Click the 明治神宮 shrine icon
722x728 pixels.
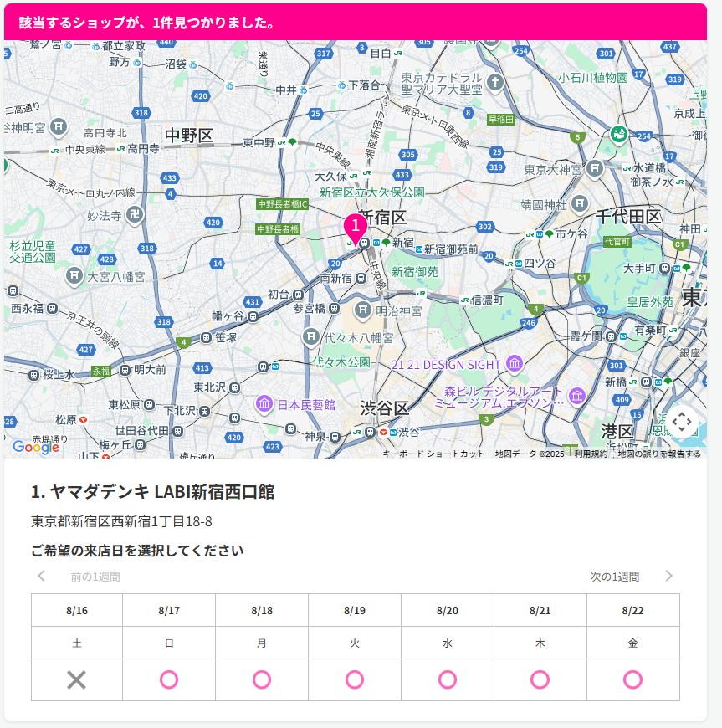tap(363, 310)
